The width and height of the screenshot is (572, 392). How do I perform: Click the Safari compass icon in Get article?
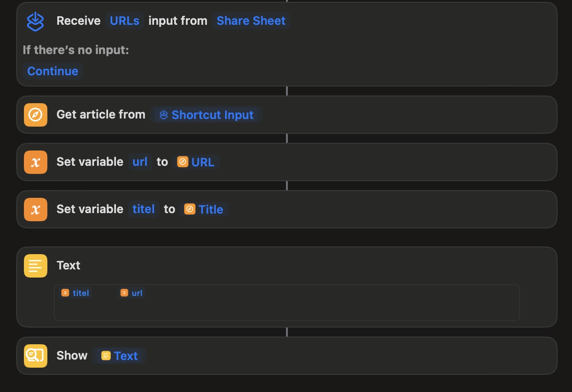tap(35, 115)
